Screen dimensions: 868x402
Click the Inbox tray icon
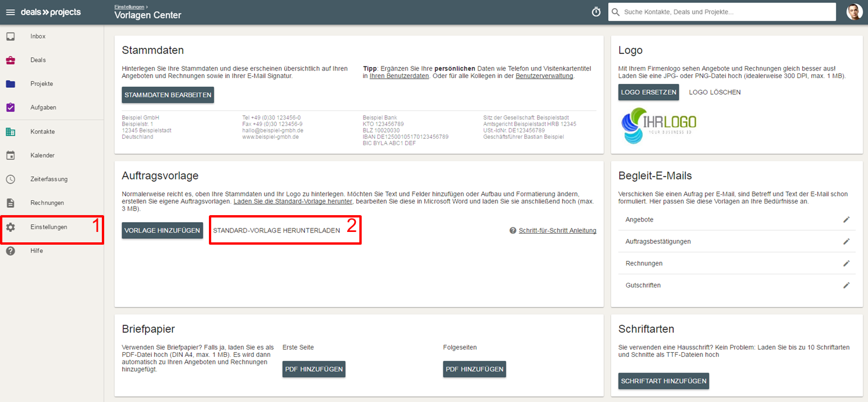coord(10,36)
